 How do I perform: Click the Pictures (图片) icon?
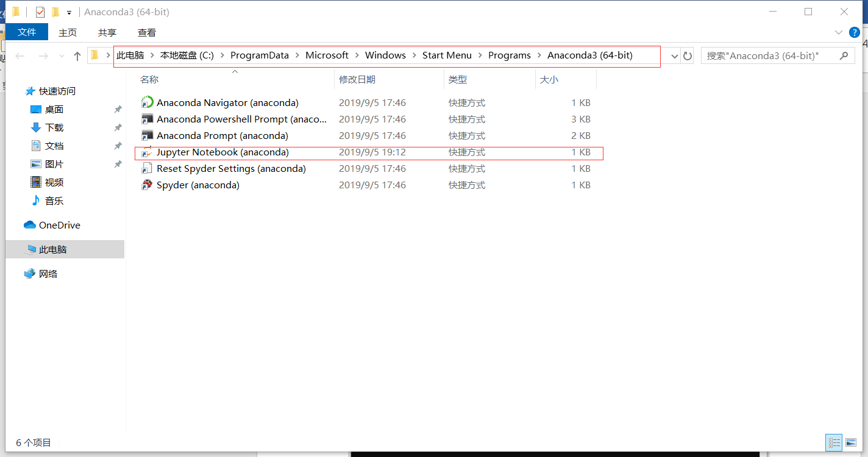click(36, 164)
